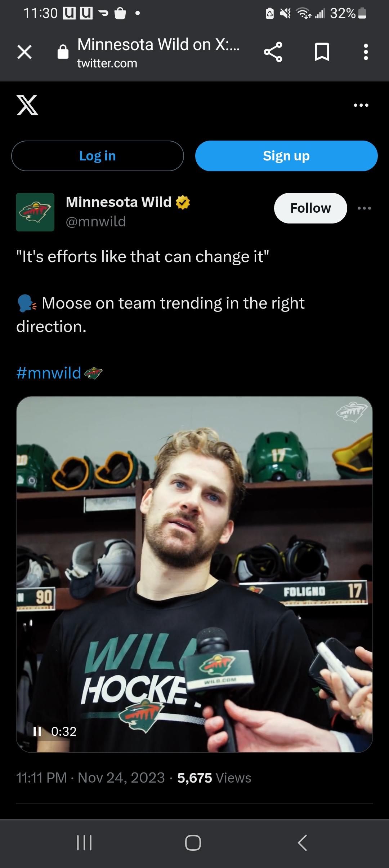Open the browser three-dot overflow menu
The height and width of the screenshot is (868, 389).
(366, 52)
